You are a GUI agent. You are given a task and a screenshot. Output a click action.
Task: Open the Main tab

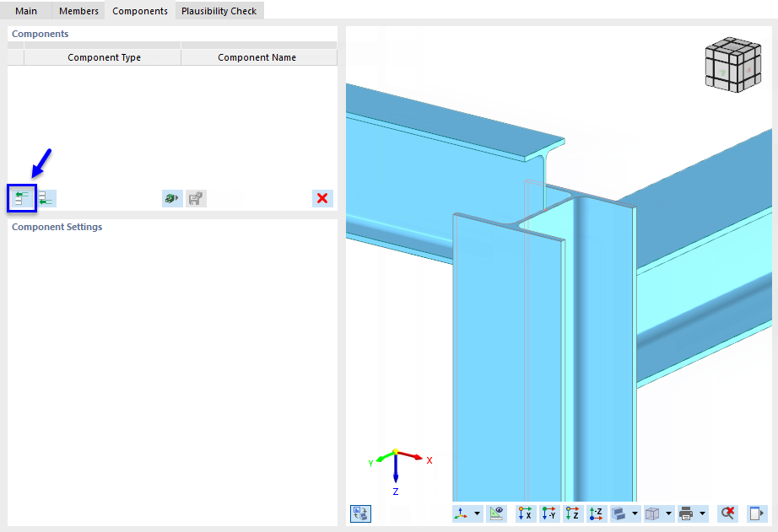coord(26,10)
